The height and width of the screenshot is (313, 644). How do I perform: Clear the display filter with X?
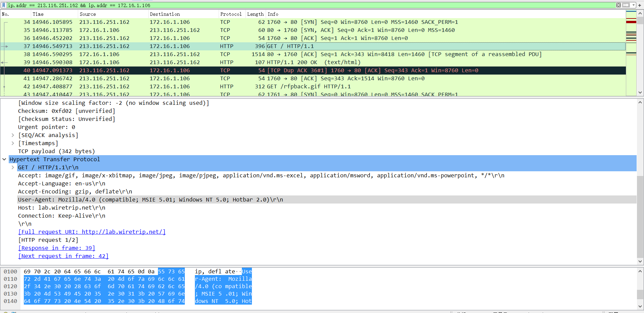(x=619, y=5)
